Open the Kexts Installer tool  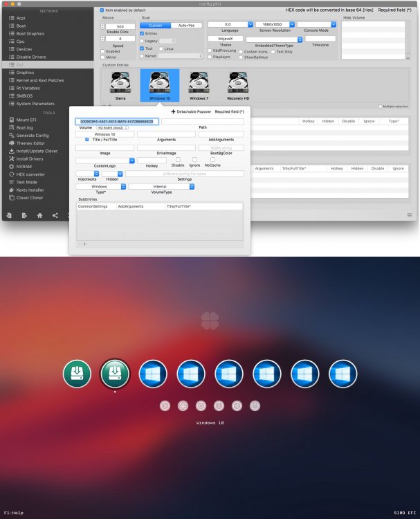pyautogui.click(x=30, y=190)
